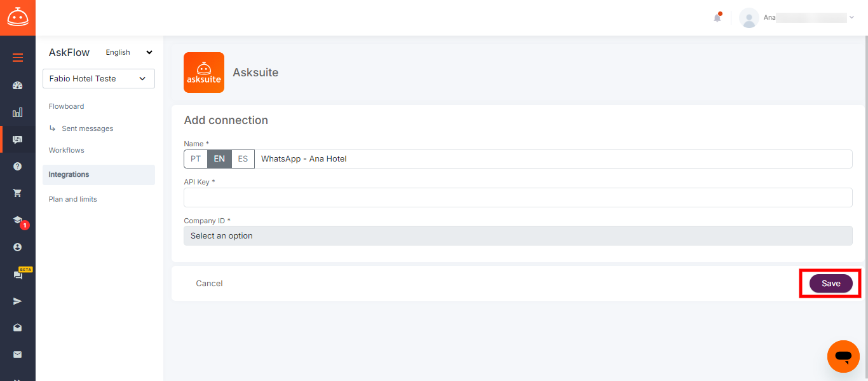Image resolution: width=868 pixels, height=381 pixels.
Task: Select the highlighted AskFlow chat icon in sidebar
Action: (x=18, y=139)
